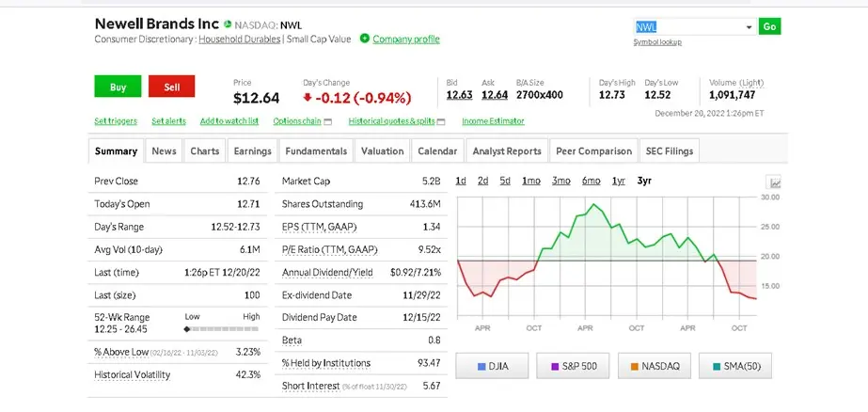Toggle DJIA comparison overlay
This screenshot has height=412, width=868.
[x=492, y=366]
